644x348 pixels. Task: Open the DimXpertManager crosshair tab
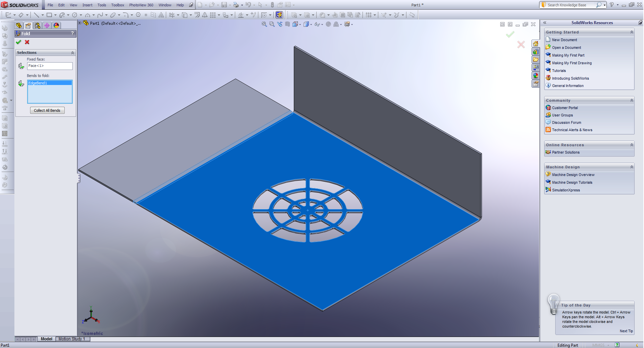coord(47,25)
